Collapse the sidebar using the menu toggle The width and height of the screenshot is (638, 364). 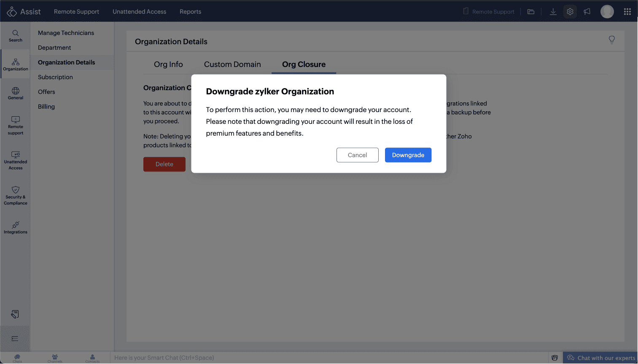pos(15,339)
